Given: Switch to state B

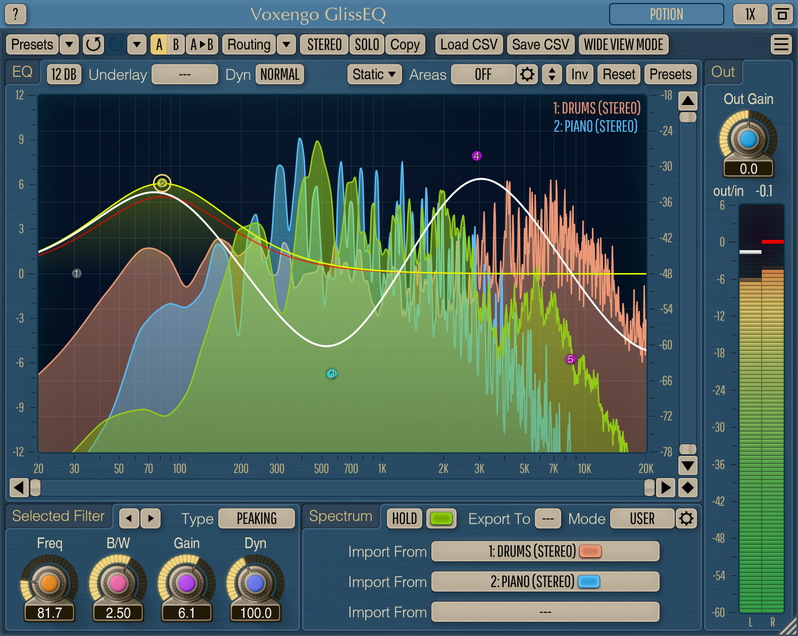Looking at the screenshot, I should [x=176, y=45].
